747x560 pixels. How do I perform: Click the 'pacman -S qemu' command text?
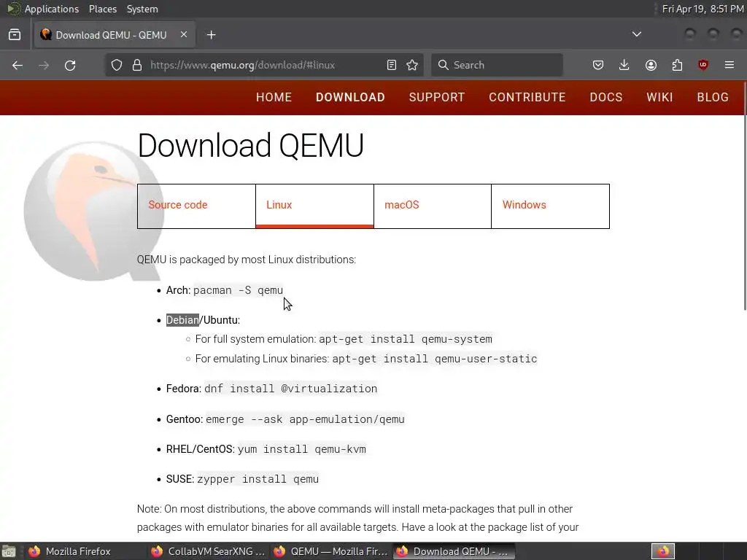239,290
